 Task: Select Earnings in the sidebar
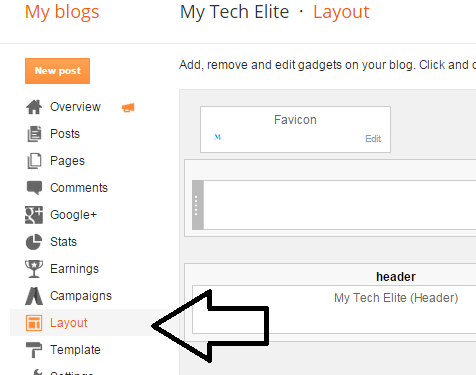pos(74,269)
